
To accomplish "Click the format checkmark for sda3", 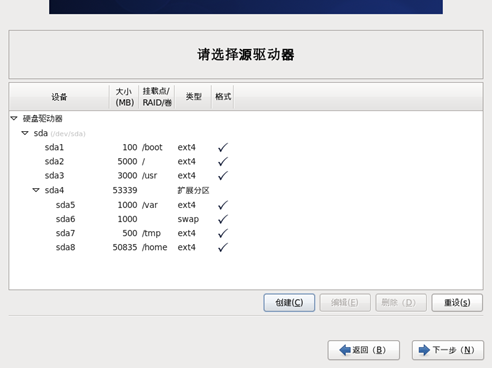I will click(x=223, y=176).
